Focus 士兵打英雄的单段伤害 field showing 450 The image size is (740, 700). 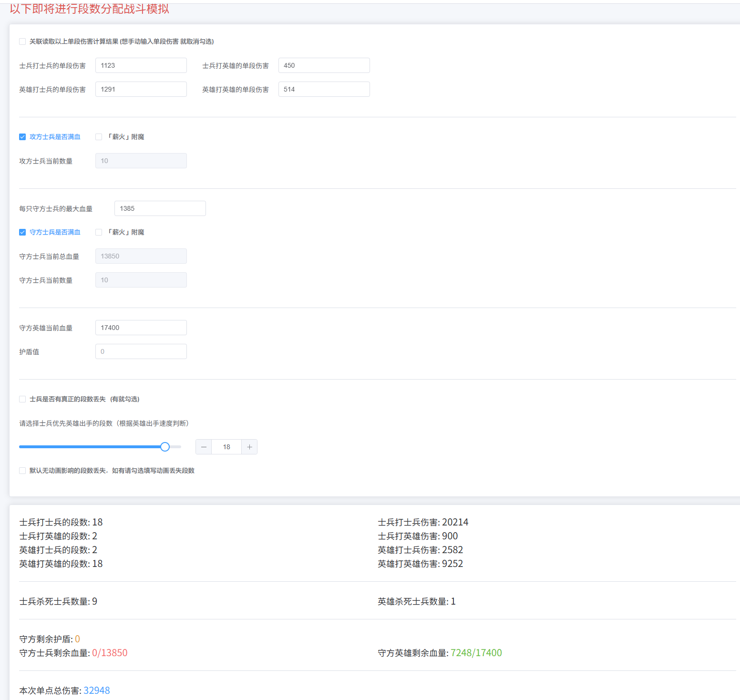tap(324, 65)
